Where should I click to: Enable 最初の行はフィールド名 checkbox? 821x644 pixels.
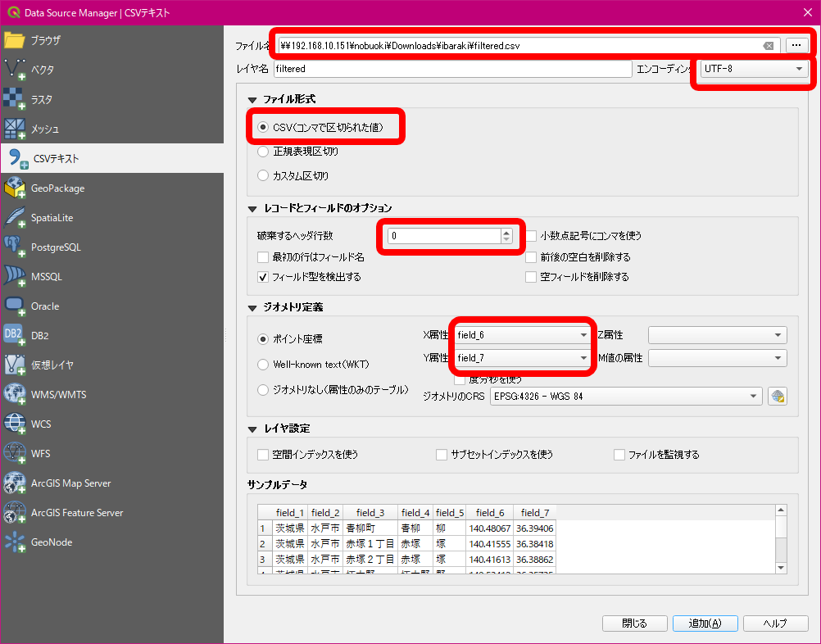coord(263,257)
